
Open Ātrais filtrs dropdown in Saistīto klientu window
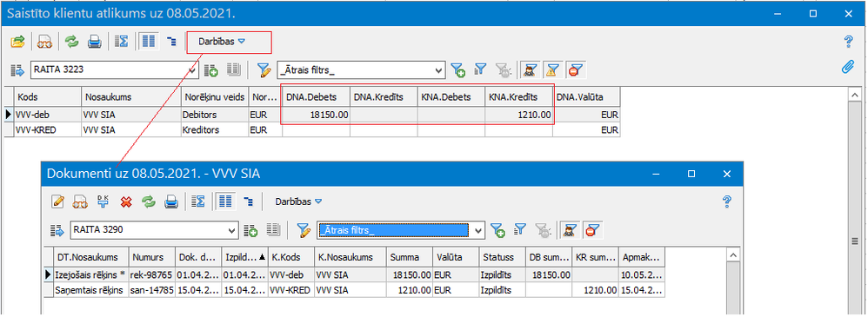[439, 70]
